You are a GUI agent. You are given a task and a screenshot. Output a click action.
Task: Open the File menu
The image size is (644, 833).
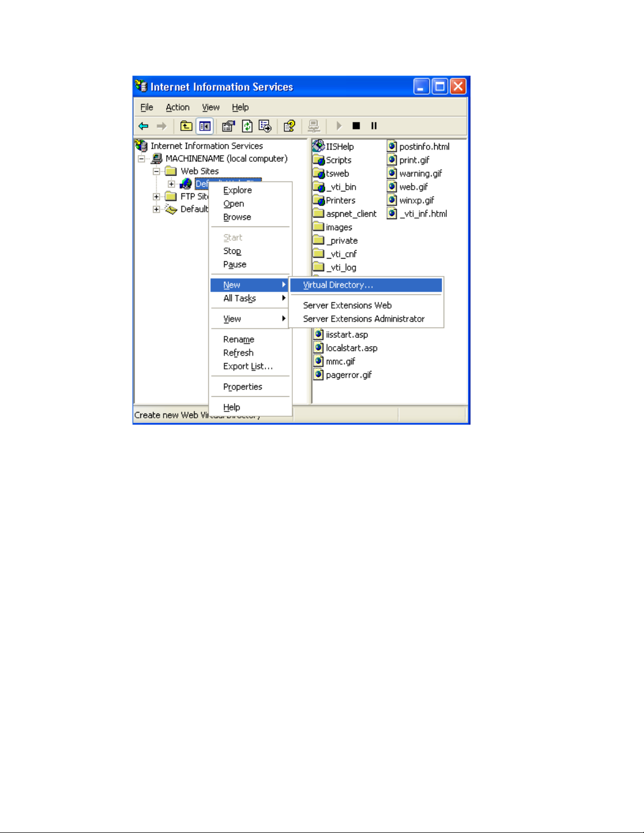[147, 107]
